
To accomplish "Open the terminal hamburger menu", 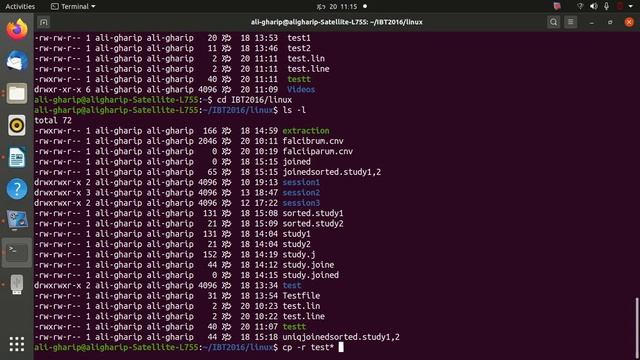I will pyautogui.click(x=571, y=22).
